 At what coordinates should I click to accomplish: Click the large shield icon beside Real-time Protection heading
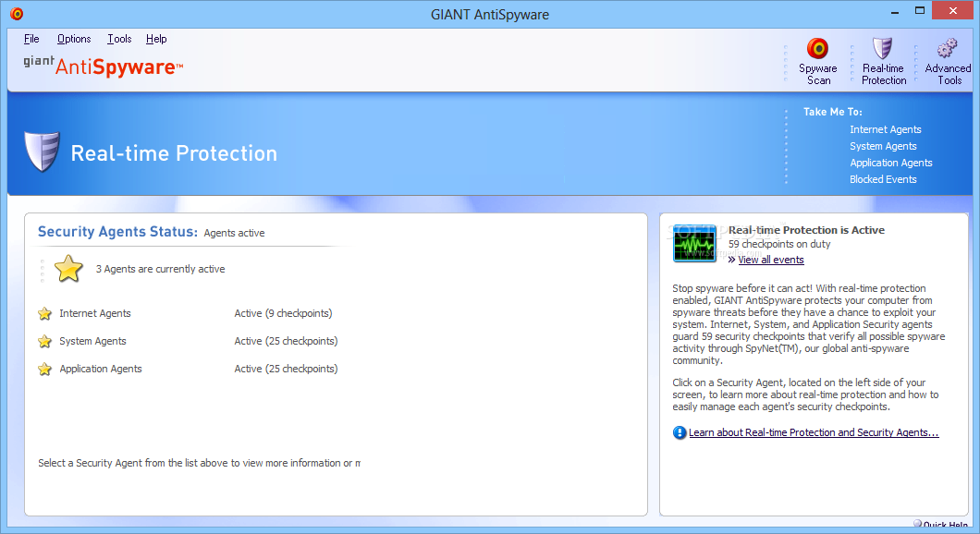point(42,152)
